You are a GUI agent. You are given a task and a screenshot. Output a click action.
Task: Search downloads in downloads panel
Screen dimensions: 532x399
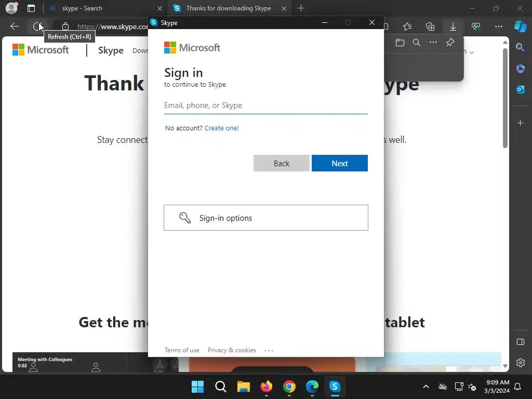pyautogui.click(x=417, y=43)
